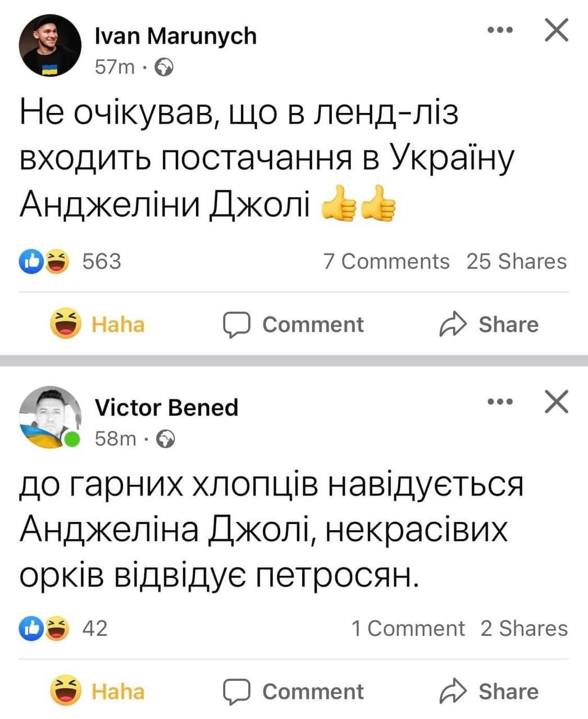Click 25 Shares on Ivan Marunych's post

click(x=516, y=261)
